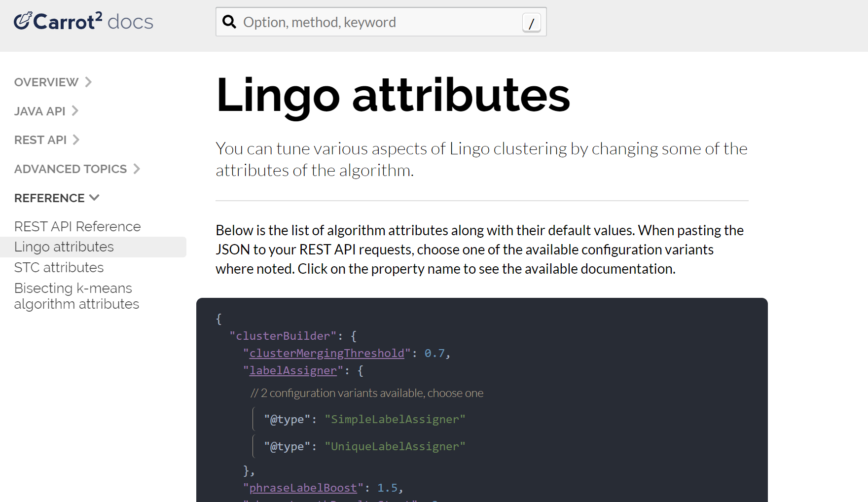Expand the Java API section chevron

pyautogui.click(x=75, y=111)
